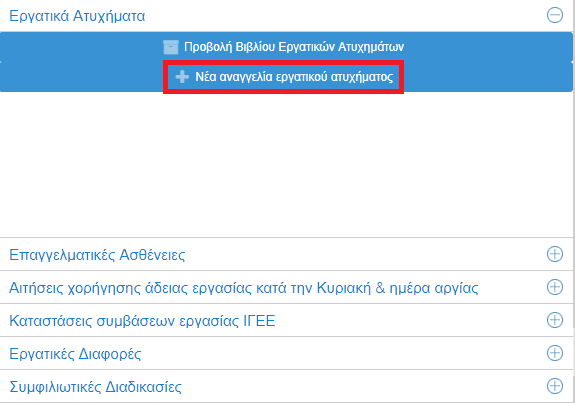
Task: Expand Επαγγελματικές Ασθένειες via its plus circle icon
Action: 554,254
